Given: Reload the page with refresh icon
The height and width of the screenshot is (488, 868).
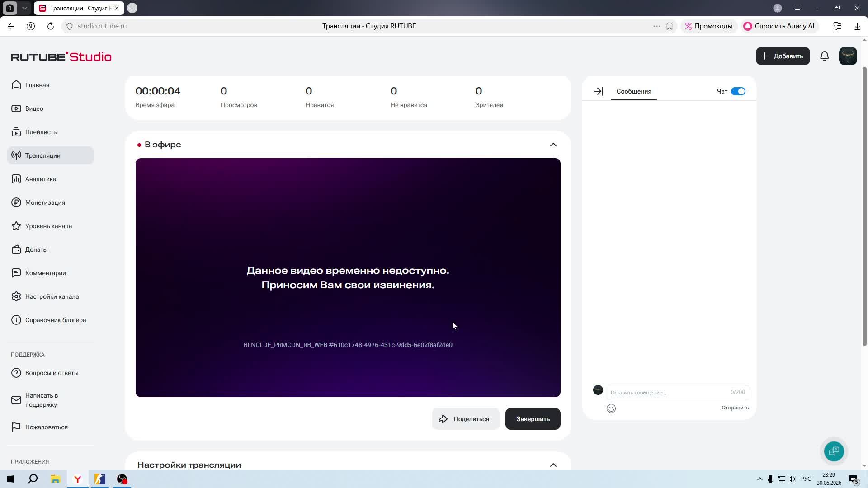Looking at the screenshot, I should click(51, 26).
